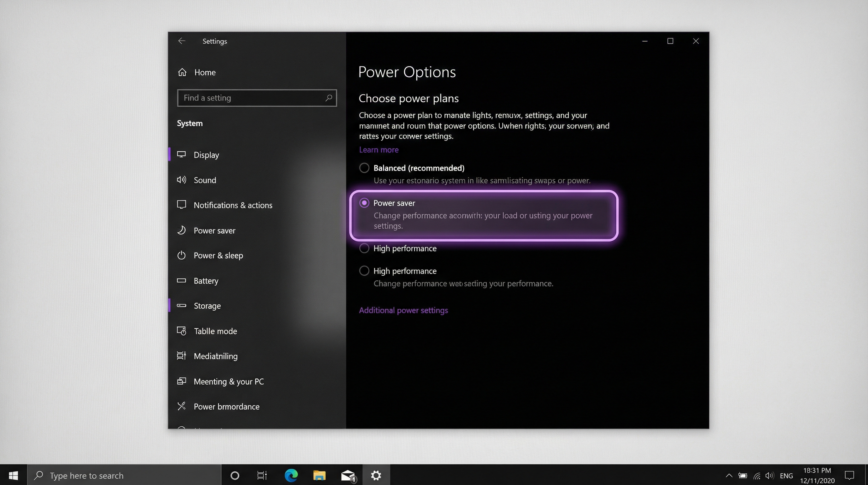Click the Home icon in the sidebar
This screenshot has height=485, width=868.
182,72
